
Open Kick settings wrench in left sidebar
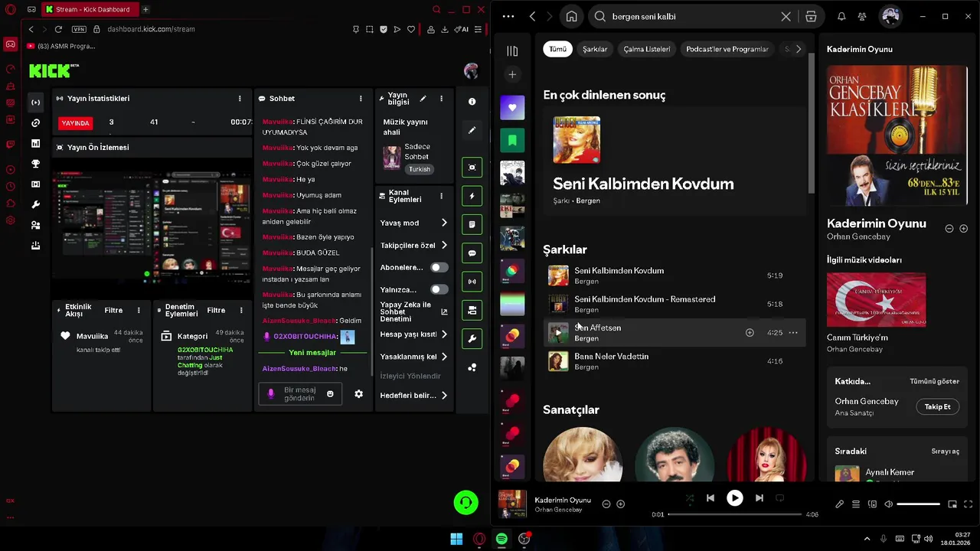pyautogui.click(x=35, y=204)
